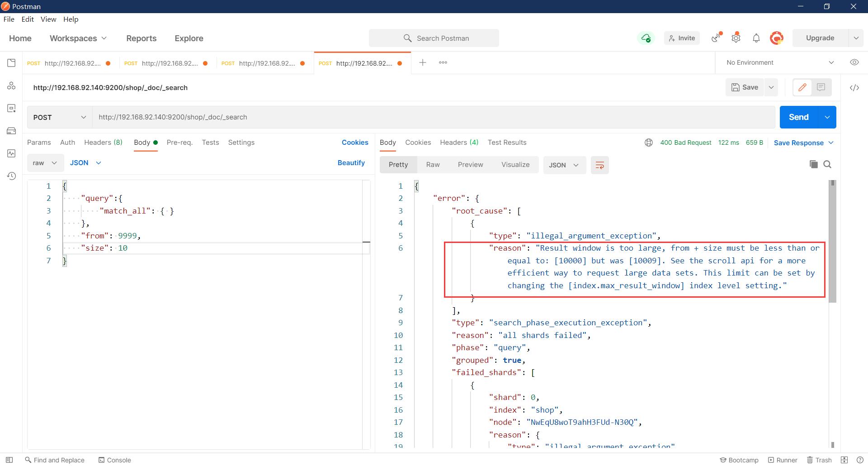Click the request Cookies link
Image resolution: width=868 pixels, height=466 pixels.
pos(355,143)
